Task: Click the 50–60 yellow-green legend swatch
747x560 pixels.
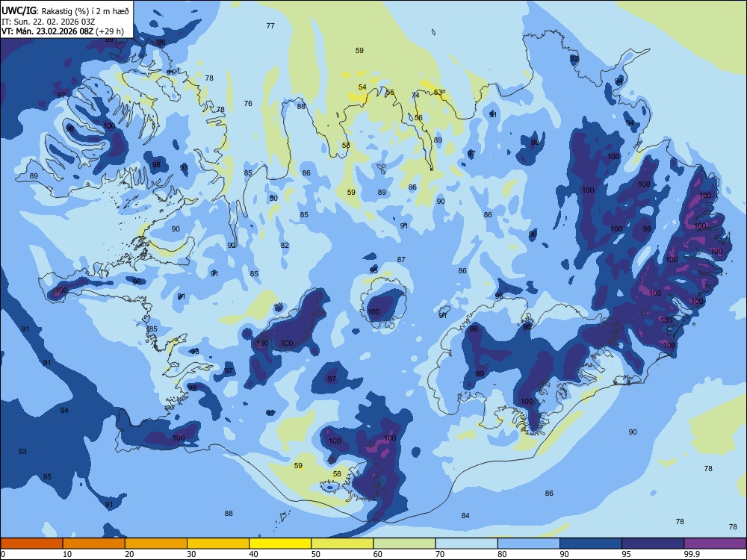Action: [x=342, y=544]
